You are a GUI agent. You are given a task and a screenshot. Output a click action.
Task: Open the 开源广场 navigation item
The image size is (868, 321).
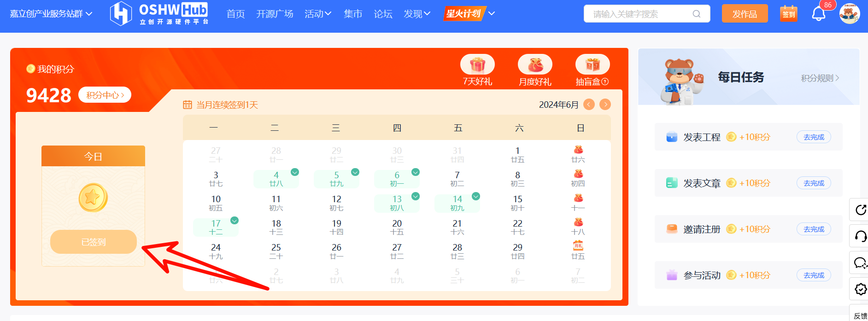[275, 14]
